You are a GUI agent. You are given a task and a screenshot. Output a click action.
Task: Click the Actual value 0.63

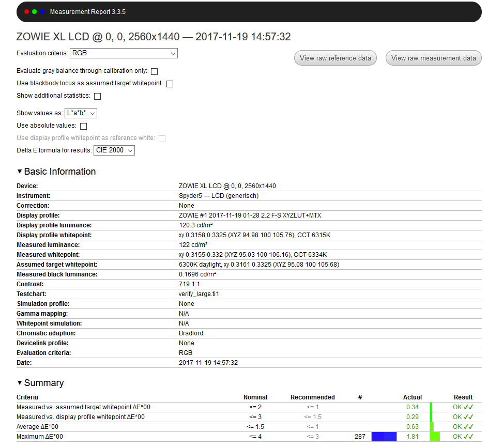[x=412, y=427]
